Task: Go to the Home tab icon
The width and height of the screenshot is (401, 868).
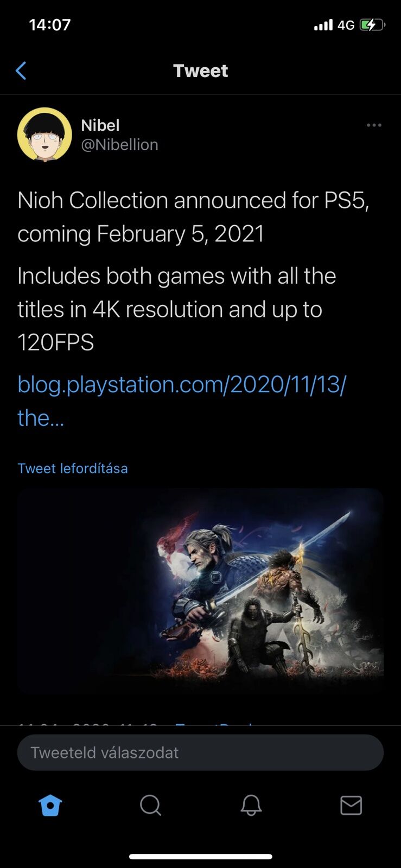Action: 50,806
